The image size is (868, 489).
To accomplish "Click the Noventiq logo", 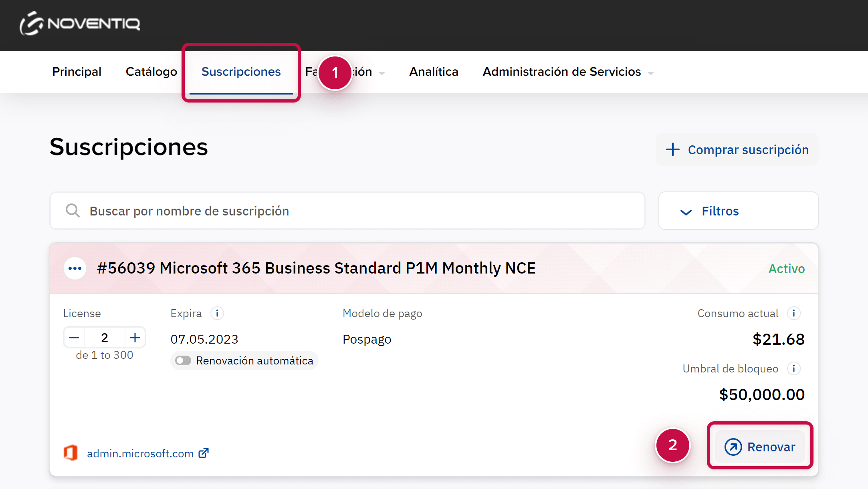I will click(80, 24).
